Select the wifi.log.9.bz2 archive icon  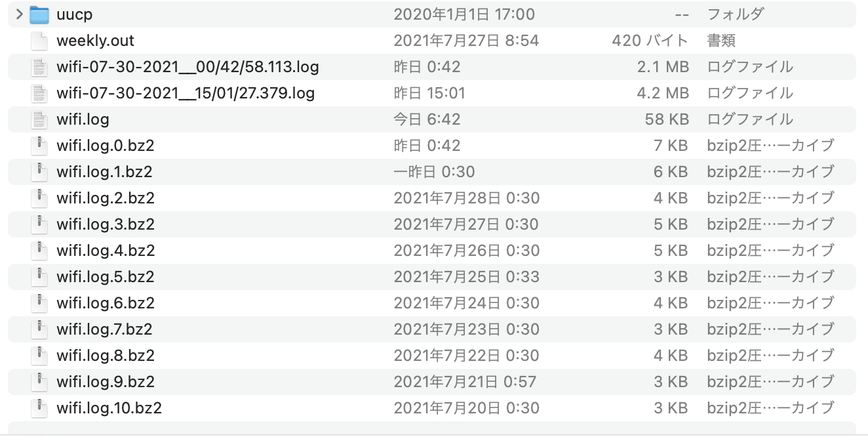click(x=39, y=382)
